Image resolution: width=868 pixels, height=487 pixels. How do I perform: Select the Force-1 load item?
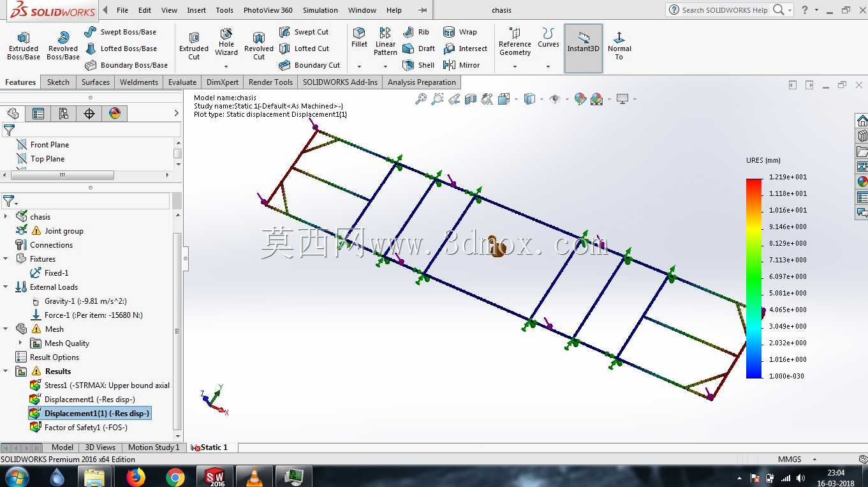tap(86, 315)
